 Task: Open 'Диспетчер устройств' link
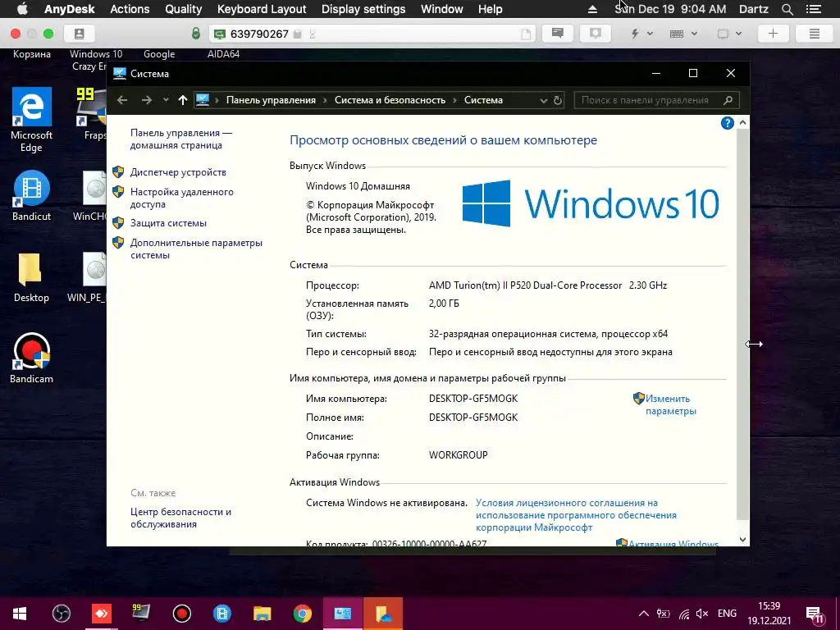coord(178,172)
